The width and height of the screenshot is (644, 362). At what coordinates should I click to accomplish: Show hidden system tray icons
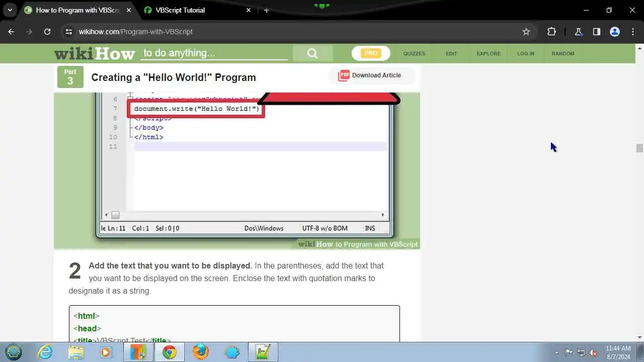[556, 352]
